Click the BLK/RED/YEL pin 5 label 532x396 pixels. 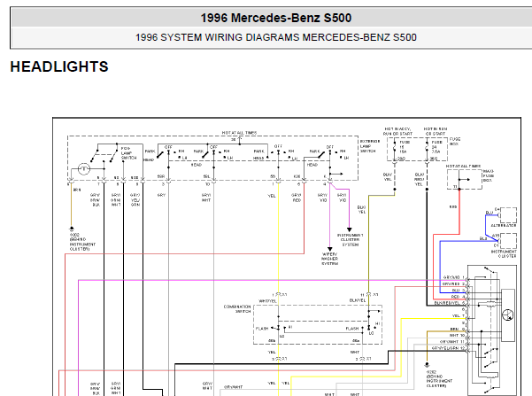click(447, 303)
